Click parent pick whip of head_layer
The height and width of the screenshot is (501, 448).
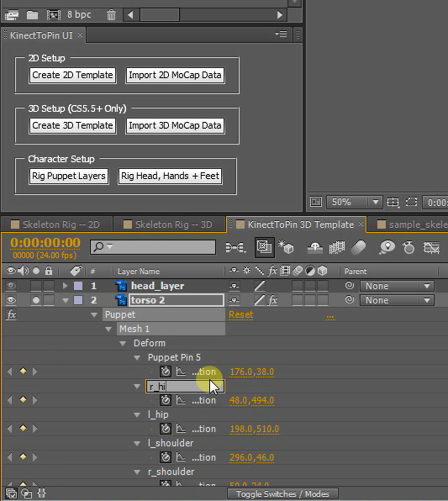(350, 285)
